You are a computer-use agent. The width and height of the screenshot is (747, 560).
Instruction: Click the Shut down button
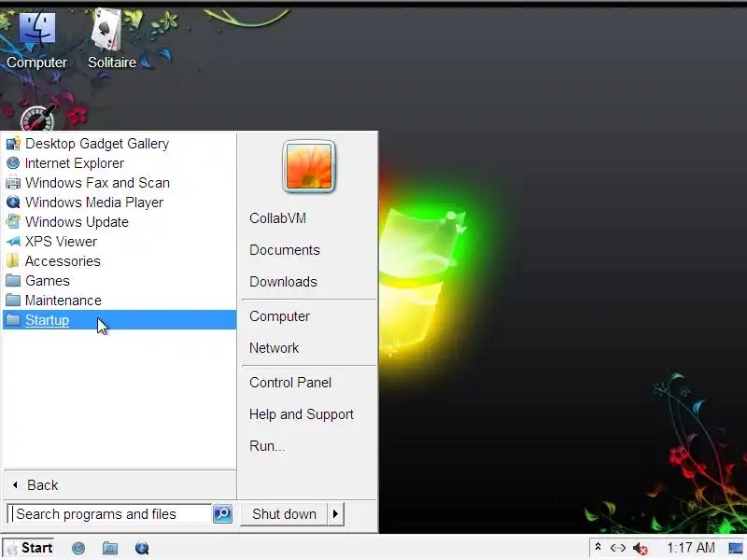coord(284,514)
